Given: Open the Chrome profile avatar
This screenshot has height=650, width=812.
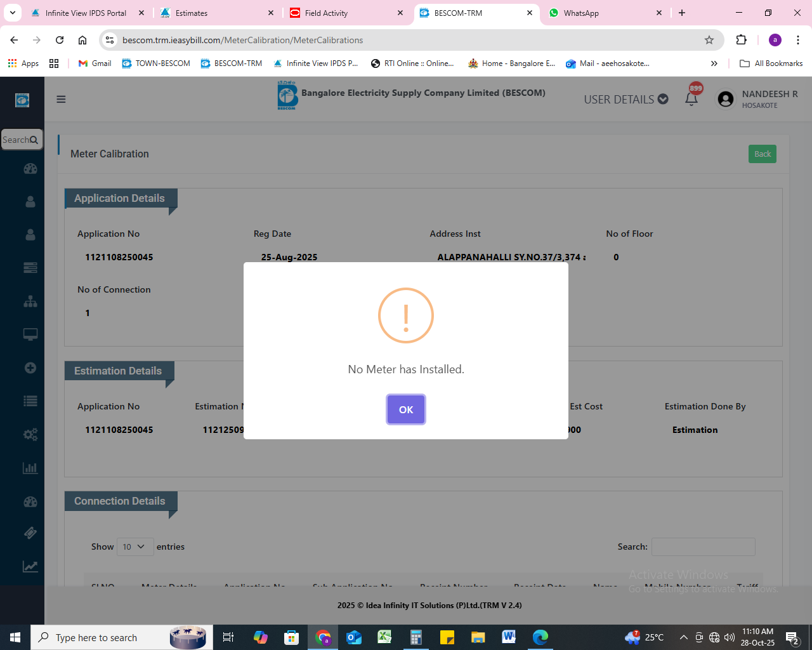Looking at the screenshot, I should coord(775,40).
